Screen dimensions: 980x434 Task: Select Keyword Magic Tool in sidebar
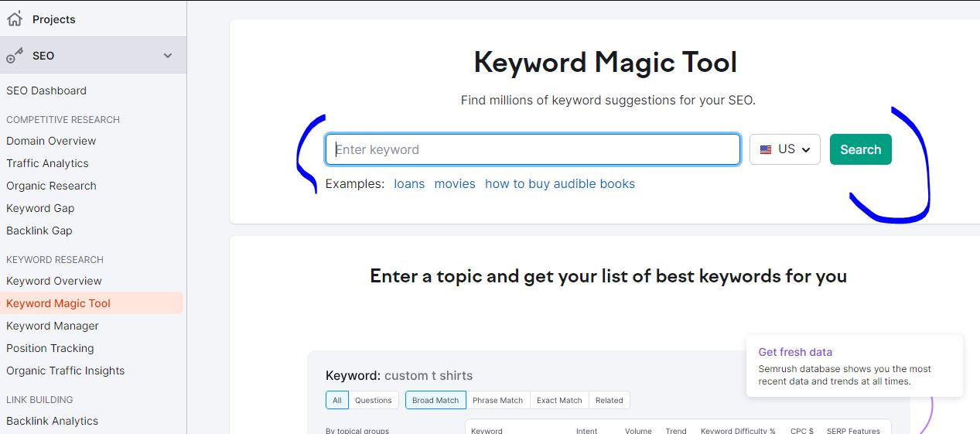tap(92, 303)
